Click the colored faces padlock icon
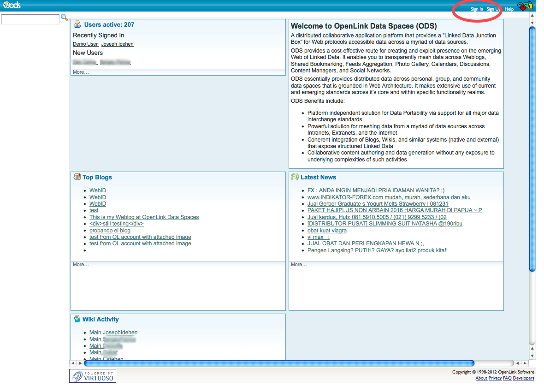 click(x=525, y=6)
